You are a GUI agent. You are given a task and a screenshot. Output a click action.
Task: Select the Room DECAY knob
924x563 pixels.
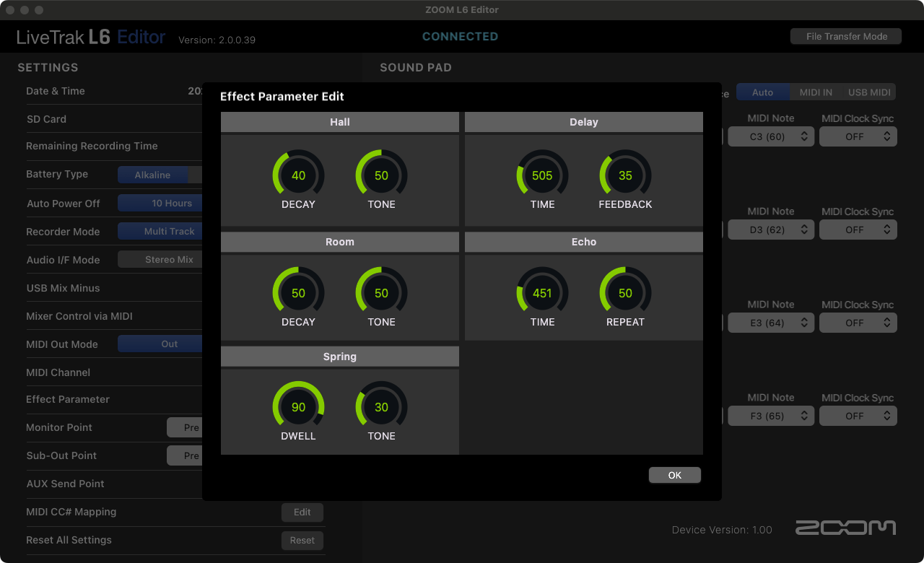(x=298, y=293)
